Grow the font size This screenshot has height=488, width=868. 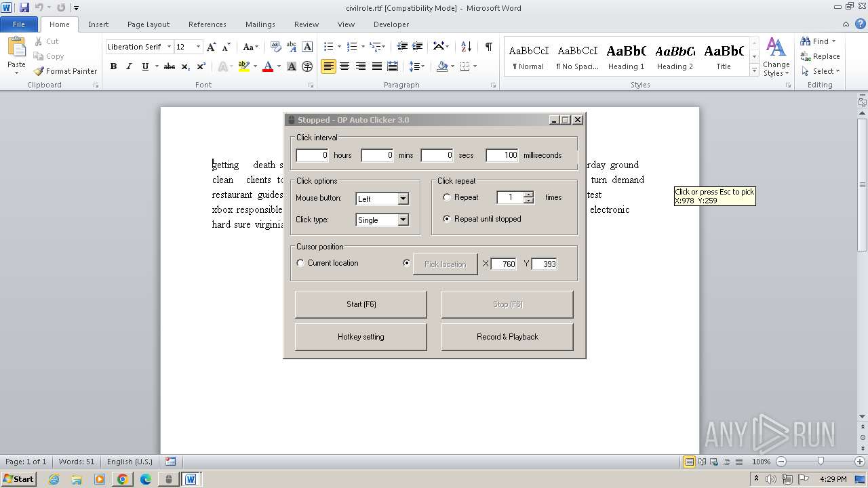click(212, 47)
